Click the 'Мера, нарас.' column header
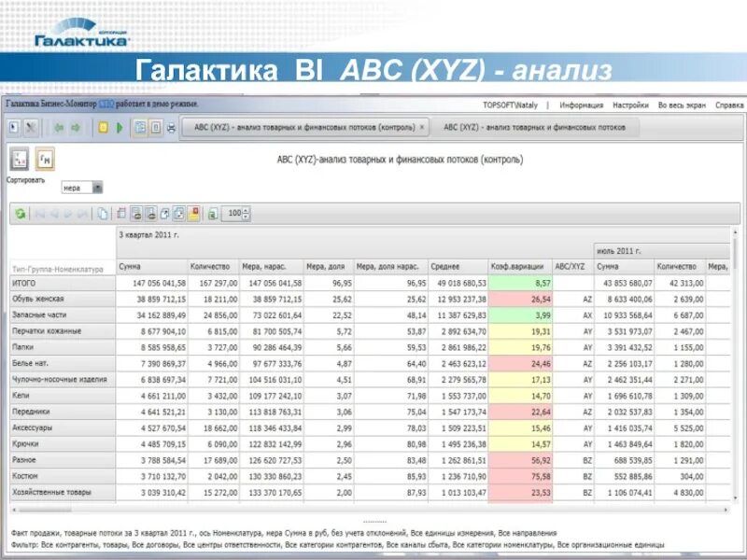 click(271, 267)
